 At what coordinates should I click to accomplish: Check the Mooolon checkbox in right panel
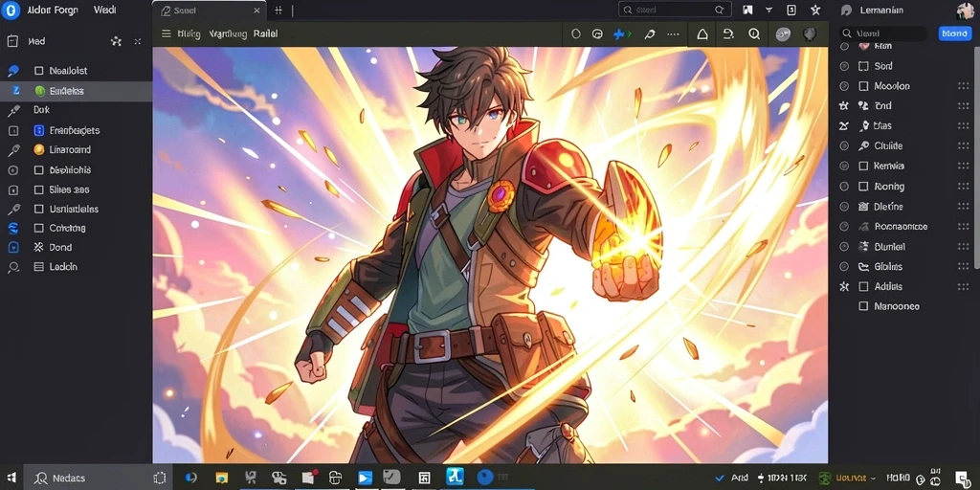point(864,86)
